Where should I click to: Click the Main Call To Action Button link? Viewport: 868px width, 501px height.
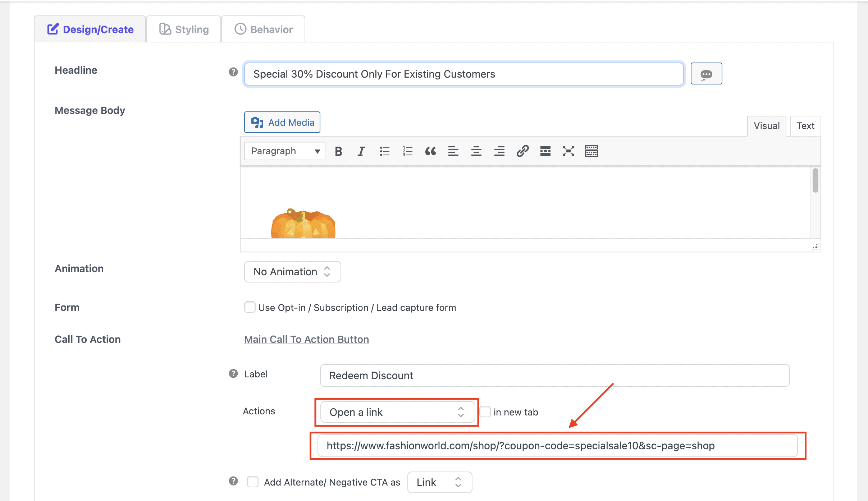(x=306, y=339)
